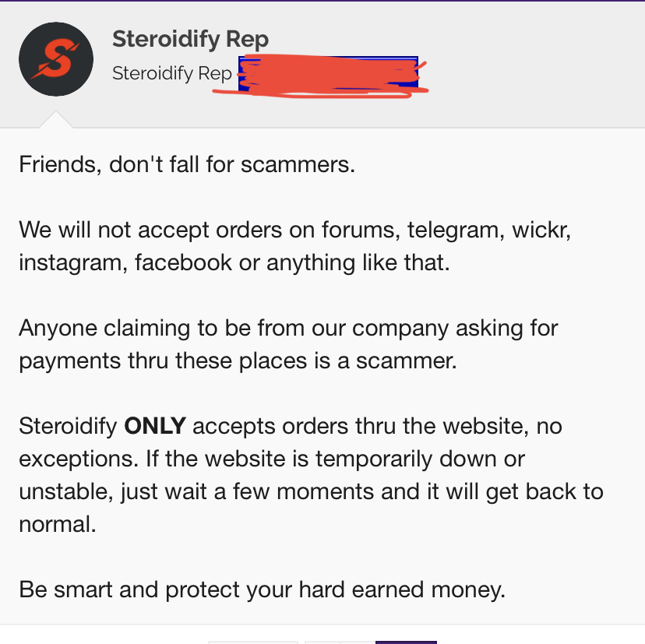Click the Steroidify logo avatar
The width and height of the screenshot is (645, 644).
pos(56,59)
